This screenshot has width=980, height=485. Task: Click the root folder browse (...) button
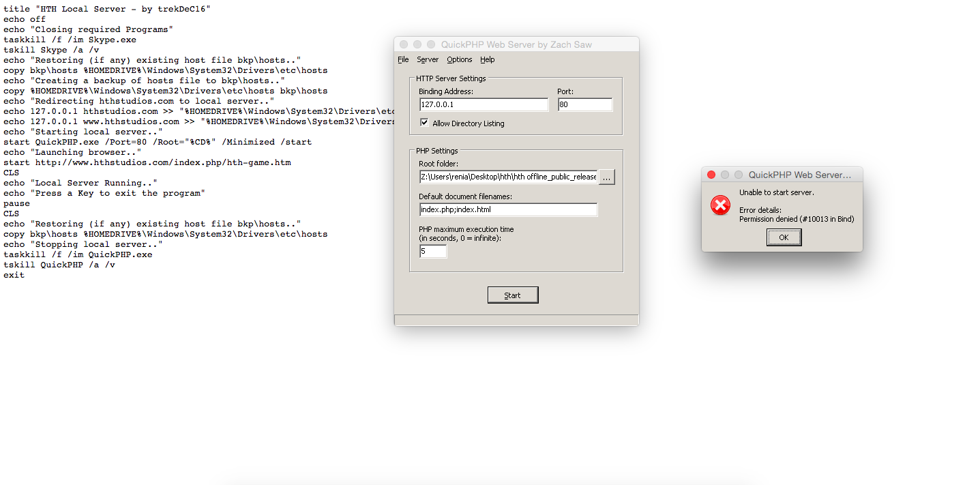[607, 177]
